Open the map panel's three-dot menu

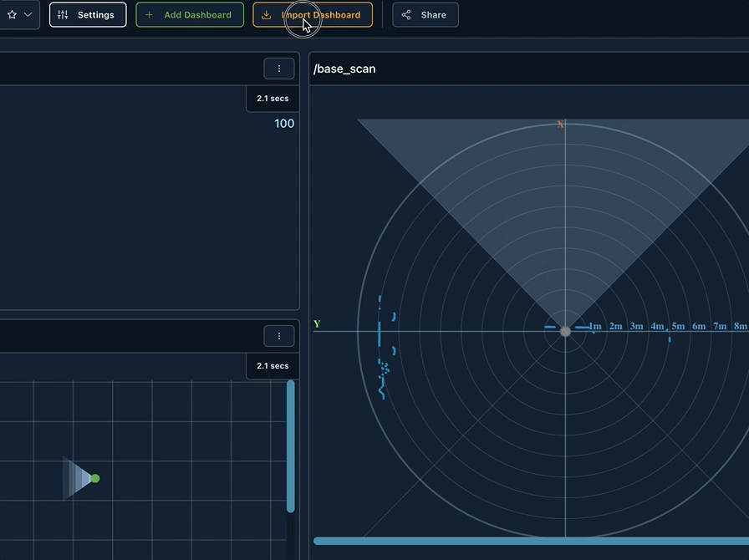279,336
